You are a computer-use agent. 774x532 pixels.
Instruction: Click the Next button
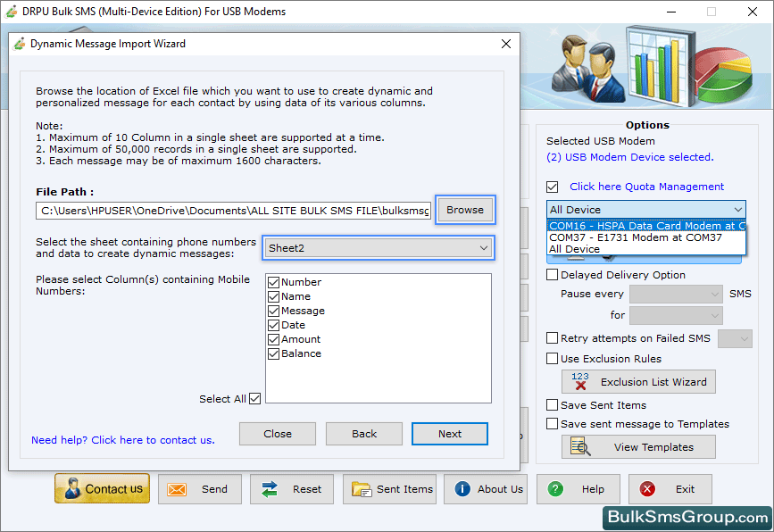tap(450, 434)
